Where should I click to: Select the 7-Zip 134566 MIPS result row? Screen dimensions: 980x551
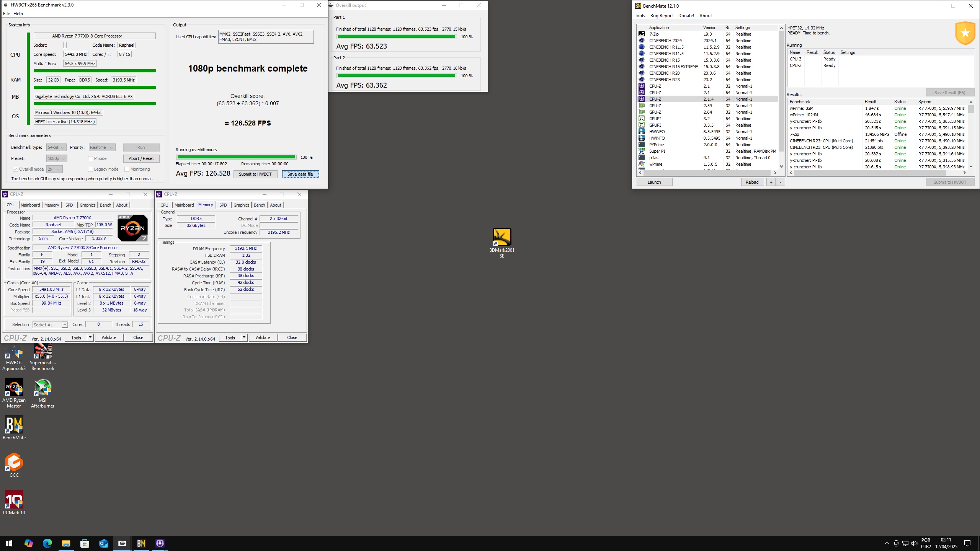pyautogui.click(x=877, y=134)
